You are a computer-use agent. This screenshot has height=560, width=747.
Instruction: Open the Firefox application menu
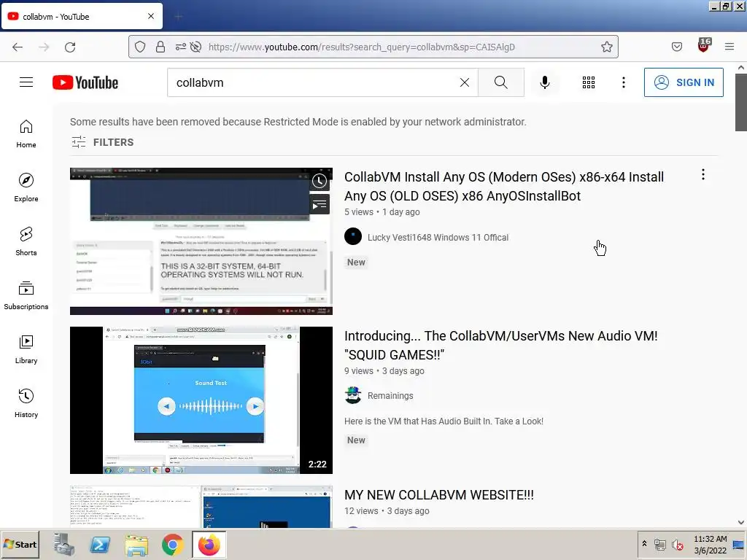(x=729, y=47)
